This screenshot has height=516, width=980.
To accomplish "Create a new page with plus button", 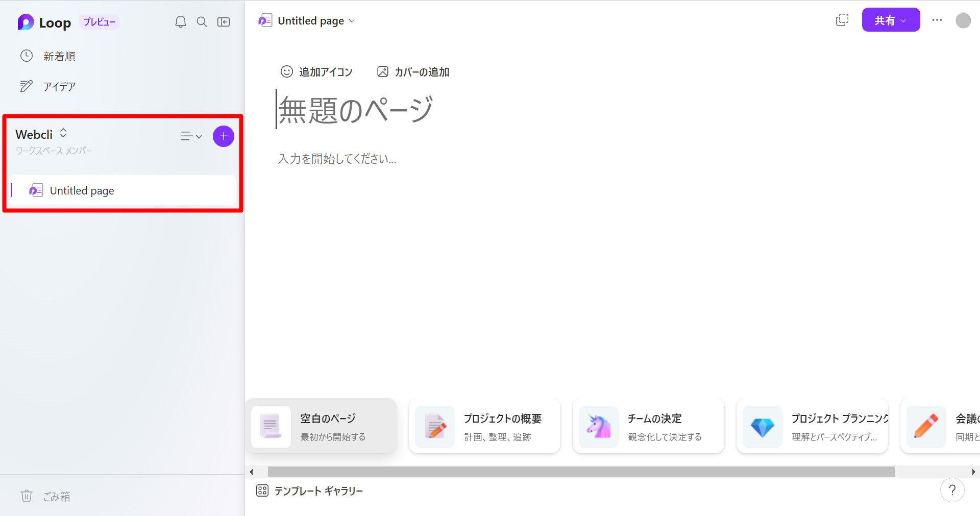I will pyautogui.click(x=224, y=136).
